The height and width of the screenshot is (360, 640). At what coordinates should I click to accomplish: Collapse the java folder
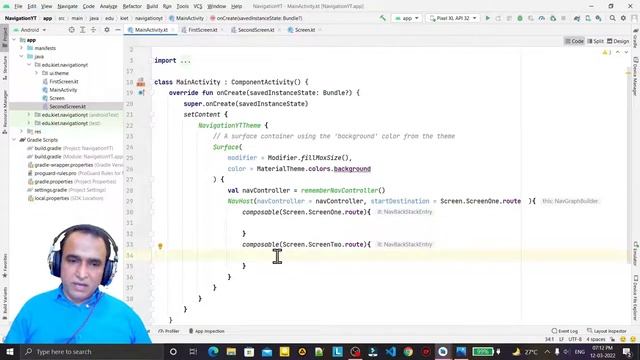click(x=22, y=56)
